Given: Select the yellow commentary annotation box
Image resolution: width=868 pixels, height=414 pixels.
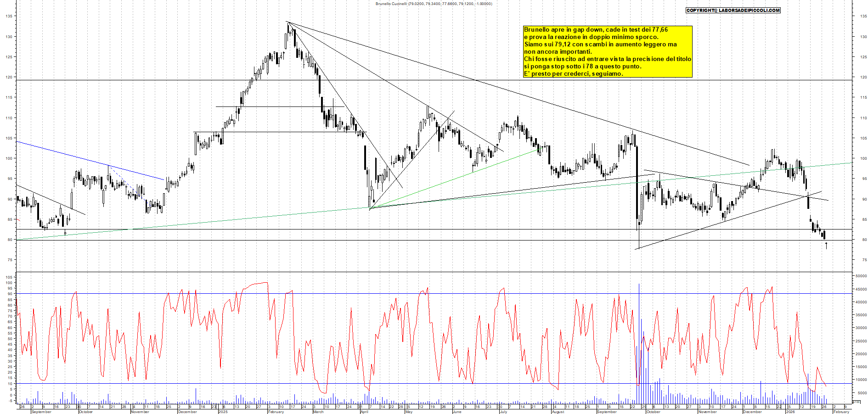Looking at the screenshot, I should pyautogui.click(x=608, y=51).
